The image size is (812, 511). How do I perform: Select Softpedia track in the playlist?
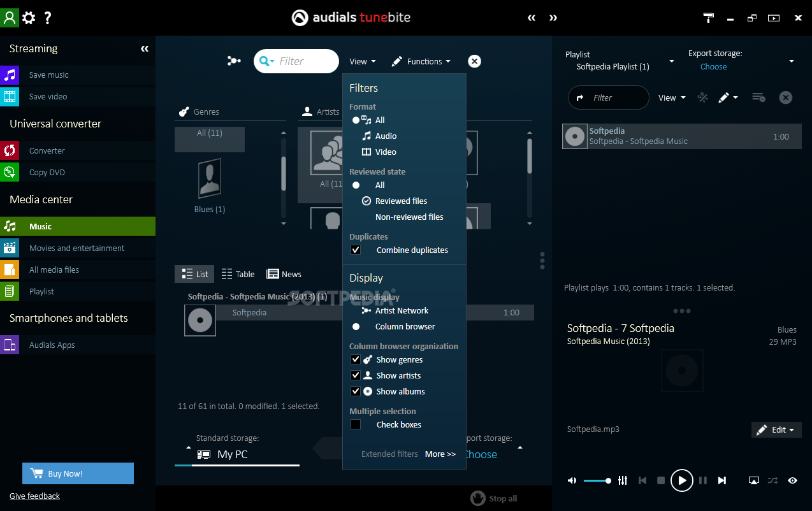click(x=682, y=136)
